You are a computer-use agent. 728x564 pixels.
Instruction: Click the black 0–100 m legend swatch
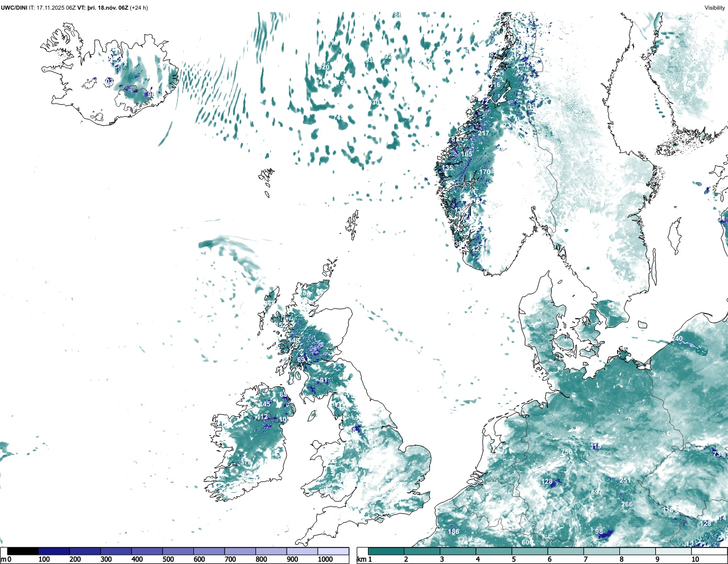[23, 551]
